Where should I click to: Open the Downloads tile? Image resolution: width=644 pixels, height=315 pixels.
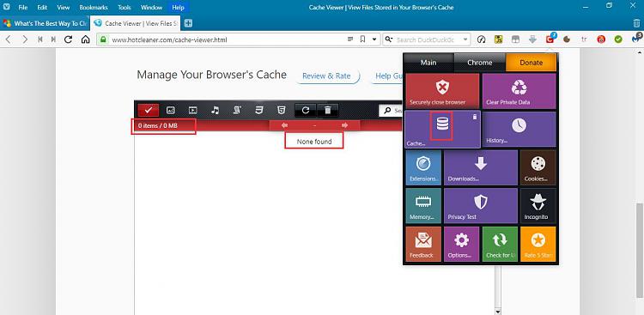click(481, 167)
